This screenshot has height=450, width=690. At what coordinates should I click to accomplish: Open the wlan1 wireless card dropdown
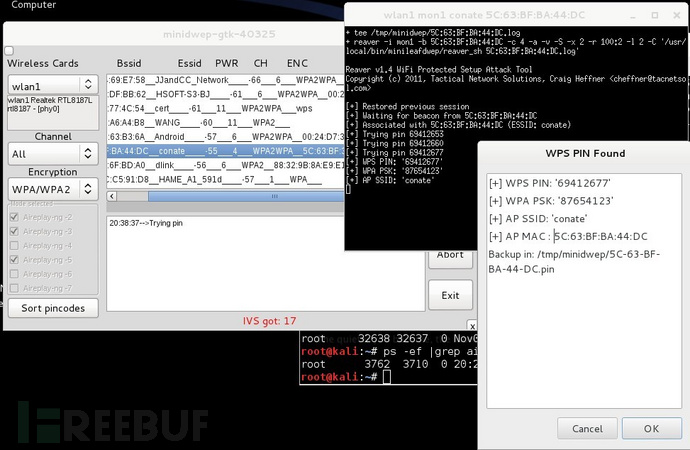point(53,85)
